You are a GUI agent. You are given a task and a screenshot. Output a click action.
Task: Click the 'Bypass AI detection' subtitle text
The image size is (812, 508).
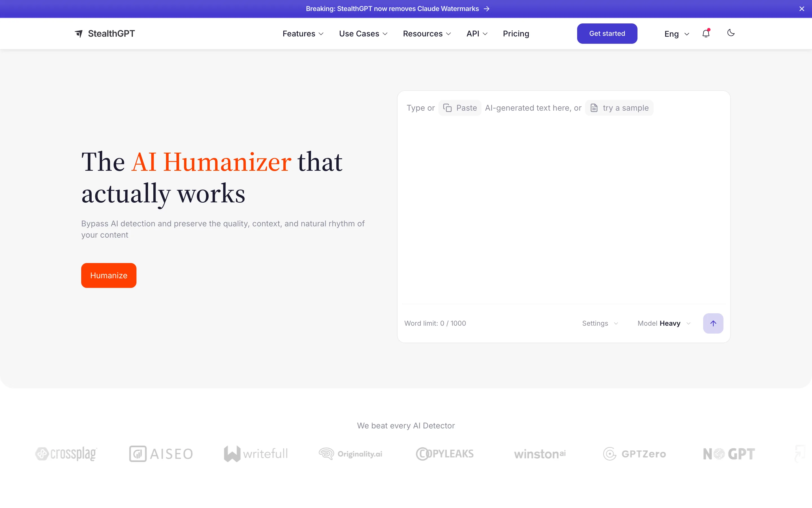223,229
